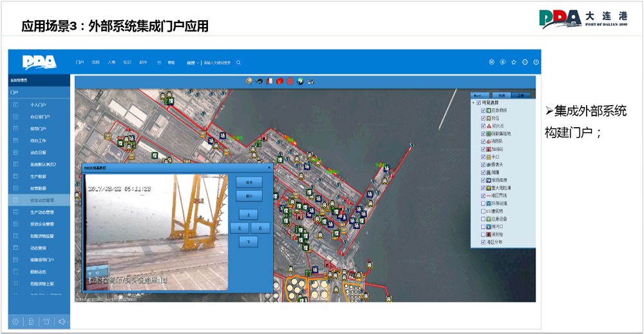Click the circled yen icon in header
This screenshot has width=644, height=334.
502,62
